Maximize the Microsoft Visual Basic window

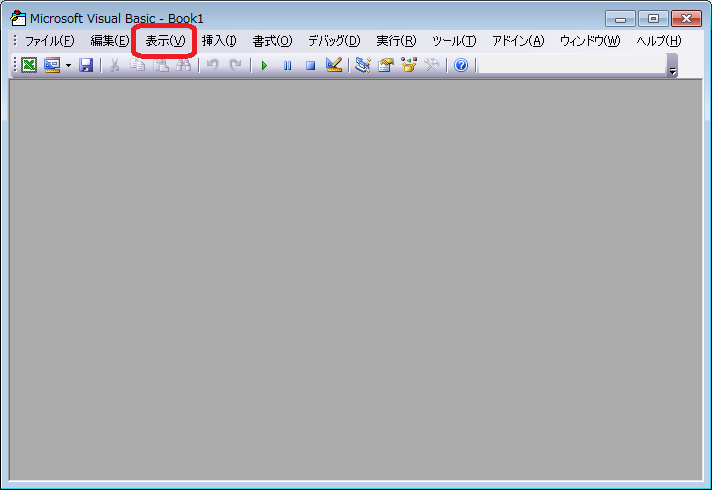653,19
